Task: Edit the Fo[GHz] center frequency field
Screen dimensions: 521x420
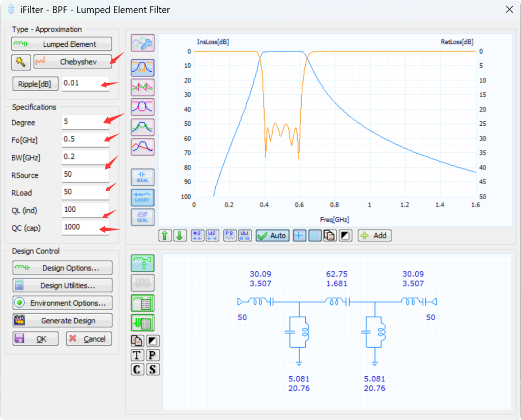Action: point(85,139)
